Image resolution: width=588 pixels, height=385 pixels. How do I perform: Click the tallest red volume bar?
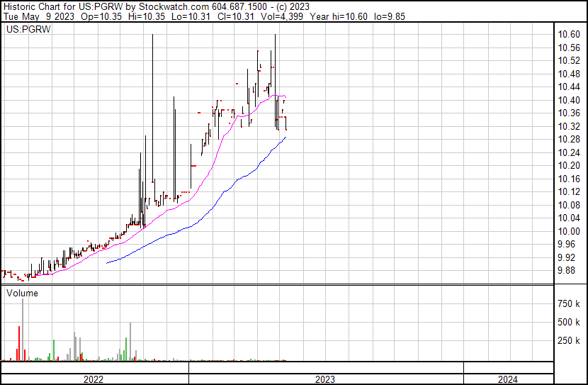19,344
